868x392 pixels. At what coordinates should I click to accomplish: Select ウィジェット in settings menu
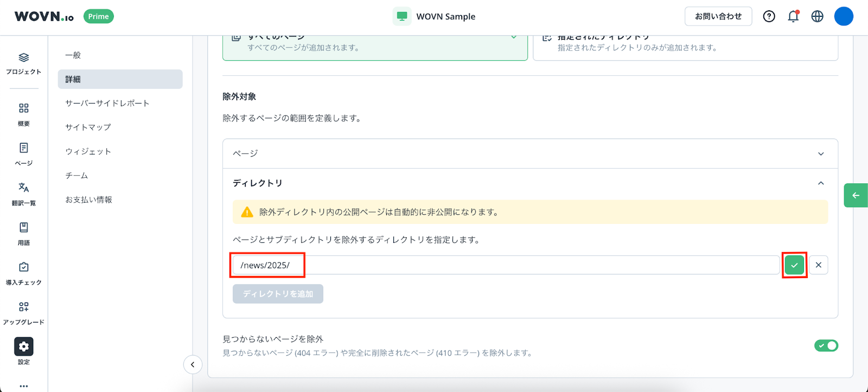click(x=88, y=151)
